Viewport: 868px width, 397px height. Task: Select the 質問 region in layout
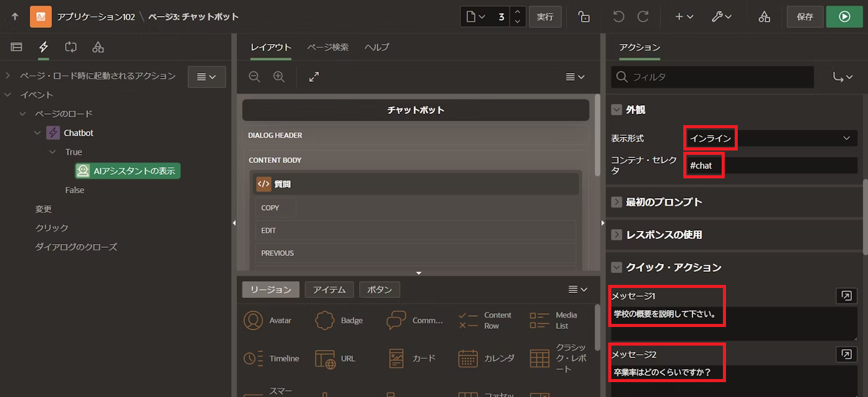click(x=416, y=184)
